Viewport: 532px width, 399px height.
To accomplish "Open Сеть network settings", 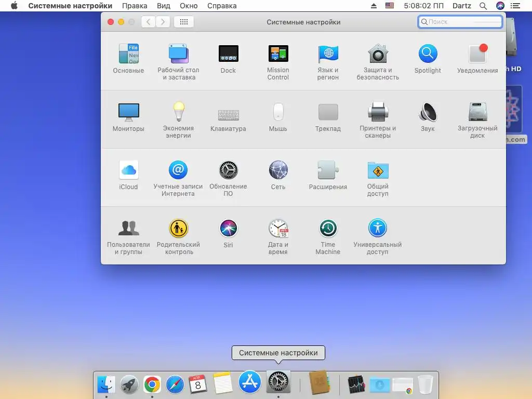I will pos(278,175).
